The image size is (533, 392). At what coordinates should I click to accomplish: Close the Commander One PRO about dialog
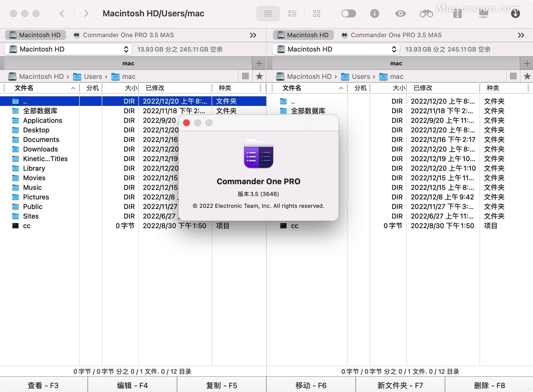[x=186, y=123]
